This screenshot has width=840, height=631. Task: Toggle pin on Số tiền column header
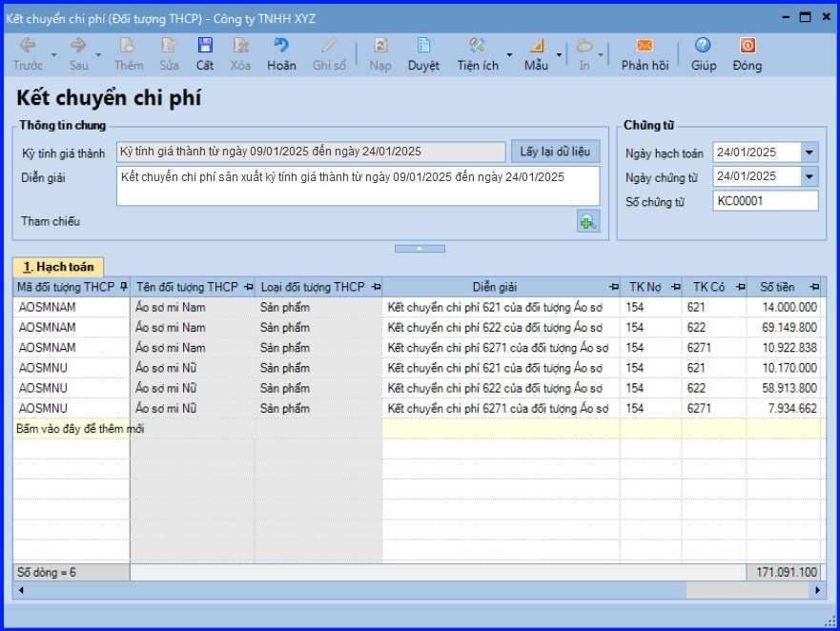pyautogui.click(x=813, y=287)
